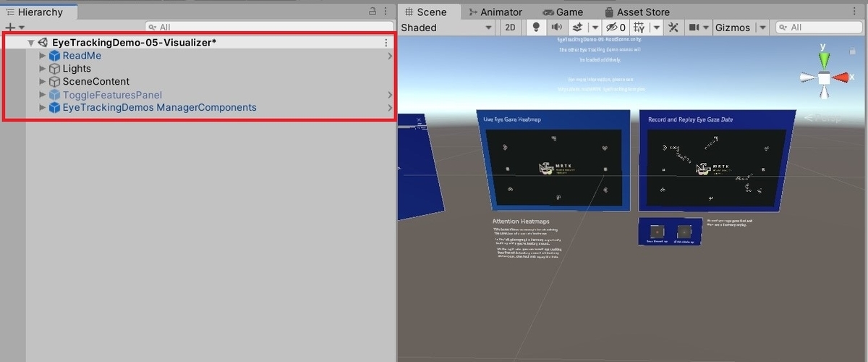Open grid settings dropdown arrow
The width and height of the screenshot is (868, 362).
(657, 28)
